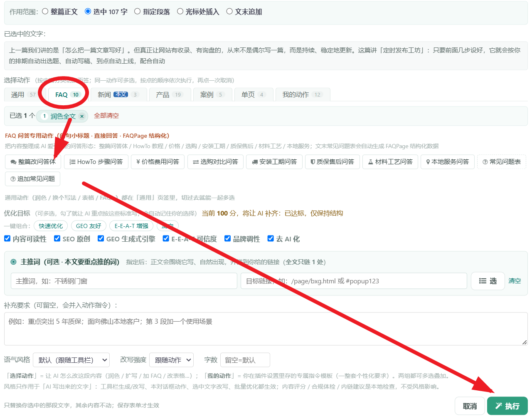Choose the 安装工期问答 action

[x=274, y=162]
